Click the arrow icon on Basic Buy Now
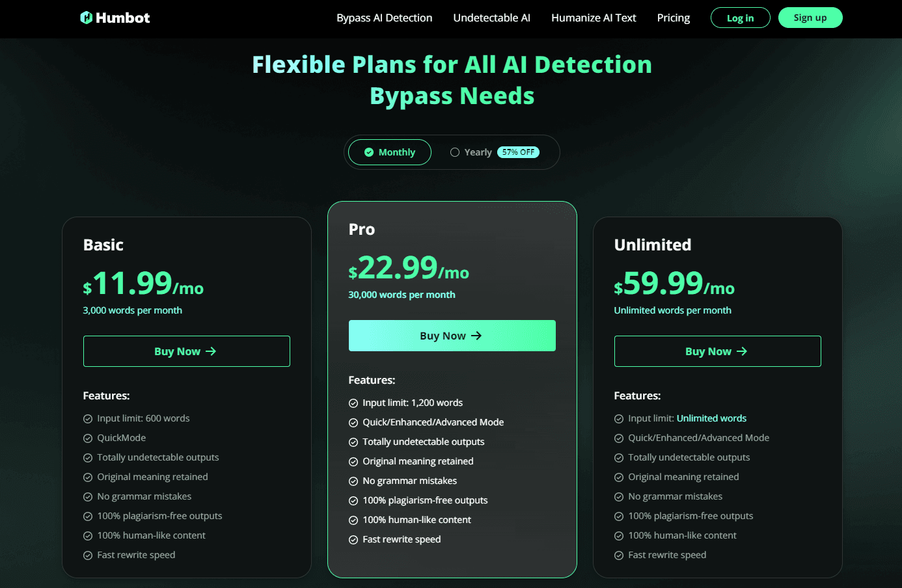This screenshot has width=902, height=588. tap(211, 351)
